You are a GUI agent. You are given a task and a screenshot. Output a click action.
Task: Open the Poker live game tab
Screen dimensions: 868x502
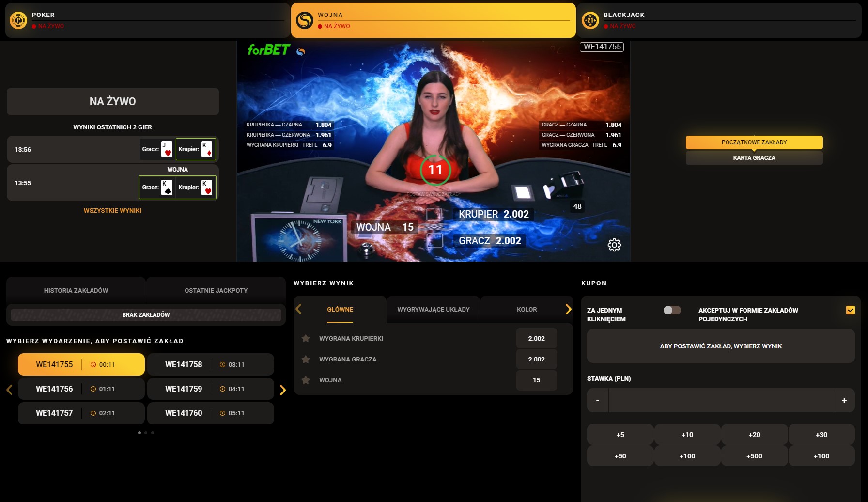point(148,20)
